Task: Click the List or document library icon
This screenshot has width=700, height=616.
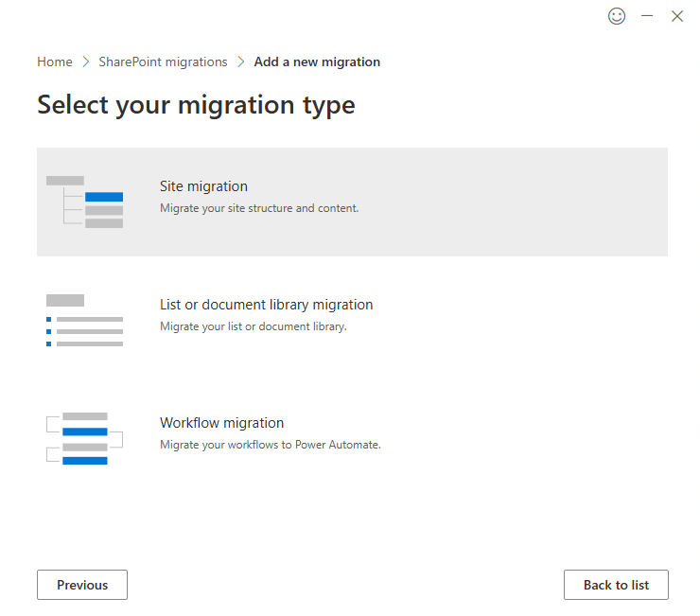Action: click(85, 320)
